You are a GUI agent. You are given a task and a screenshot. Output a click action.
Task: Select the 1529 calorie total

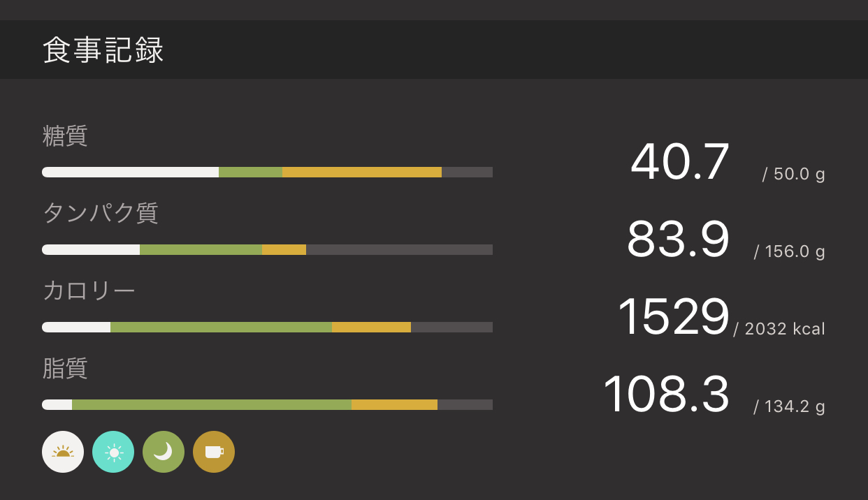(x=673, y=318)
